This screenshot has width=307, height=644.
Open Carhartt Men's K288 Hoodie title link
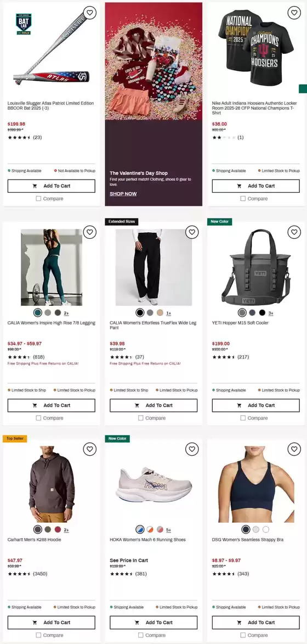(34, 540)
